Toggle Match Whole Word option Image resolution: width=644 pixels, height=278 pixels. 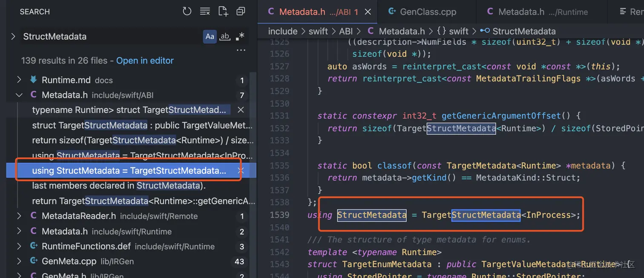click(x=224, y=37)
